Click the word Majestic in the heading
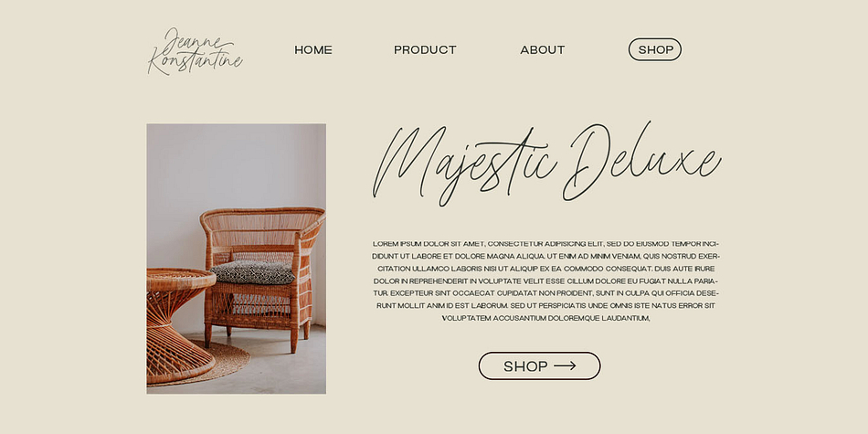 [x=464, y=165]
